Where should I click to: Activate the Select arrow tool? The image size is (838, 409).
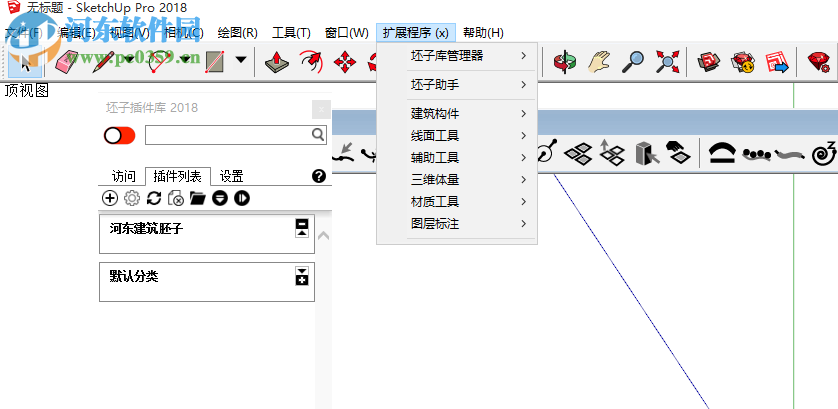point(26,63)
